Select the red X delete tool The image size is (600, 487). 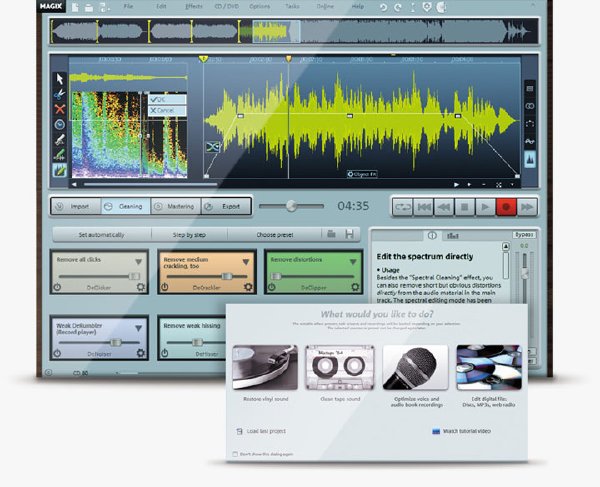click(60, 109)
